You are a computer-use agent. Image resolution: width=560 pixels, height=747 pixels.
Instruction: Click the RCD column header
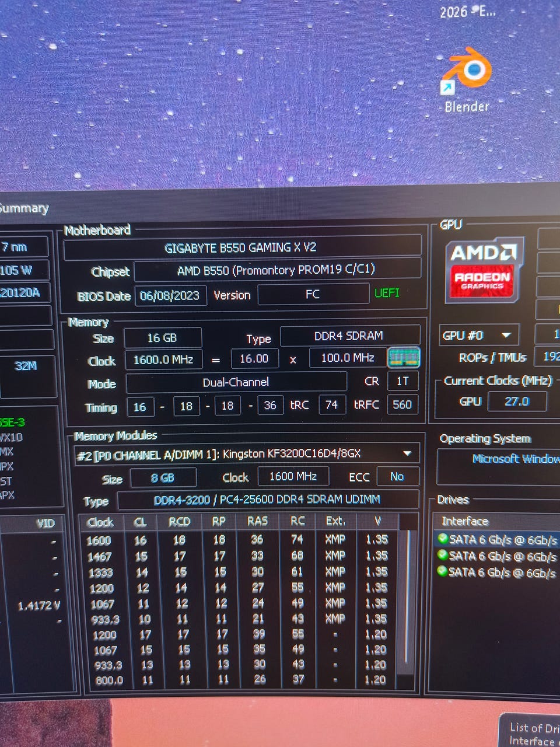(180, 522)
